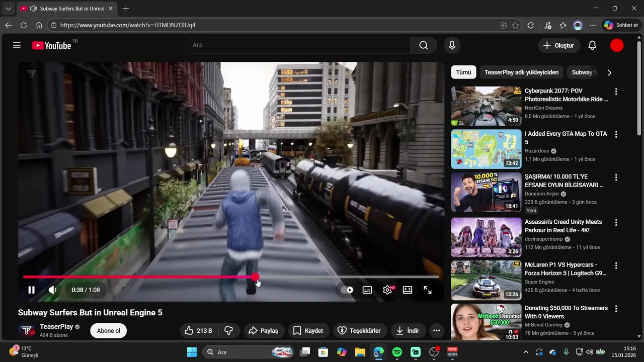This screenshot has width=644, height=362.
Task: Open the McLaren P1 VS Hypercars thumbnail
Action: [x=486, y=280]
